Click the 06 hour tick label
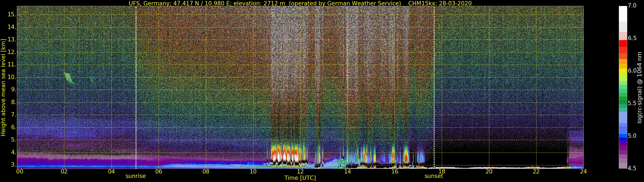The width and height of the screenshot is (644, 182). click(x=158, y=172)
